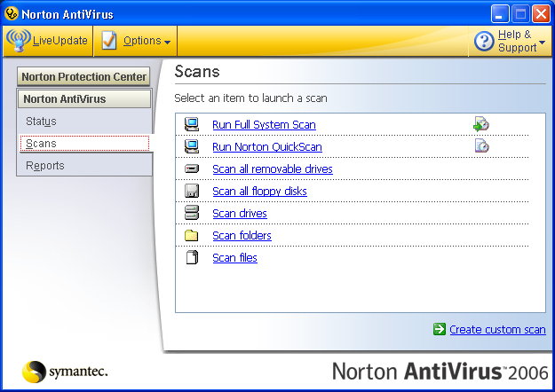Open the Scan files link

point(234,258)
